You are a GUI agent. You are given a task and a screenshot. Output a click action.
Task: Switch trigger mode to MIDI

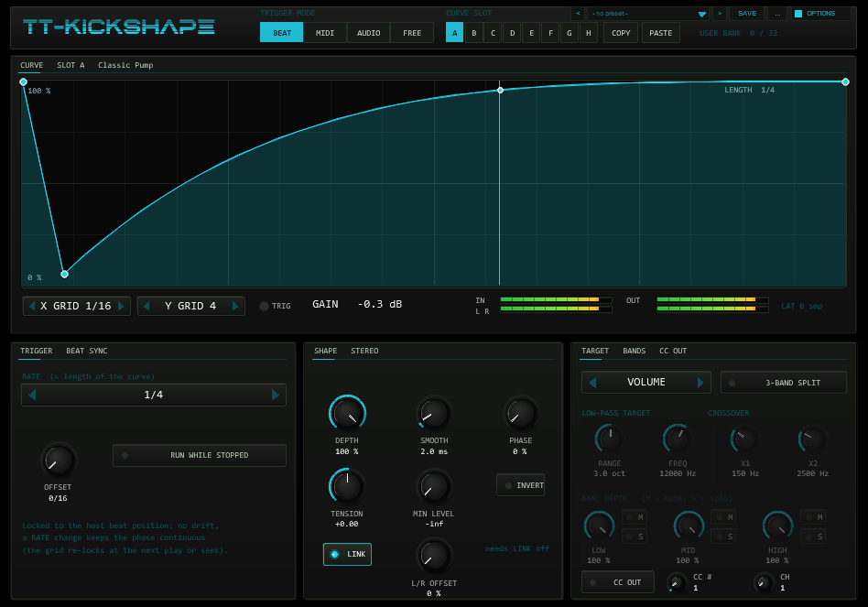click(325, 33)
